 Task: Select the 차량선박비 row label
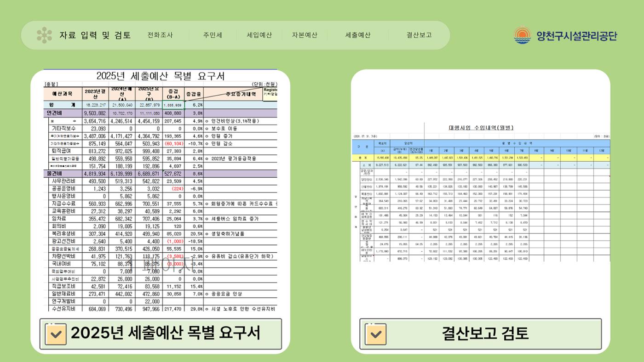[x=64, y=256]
